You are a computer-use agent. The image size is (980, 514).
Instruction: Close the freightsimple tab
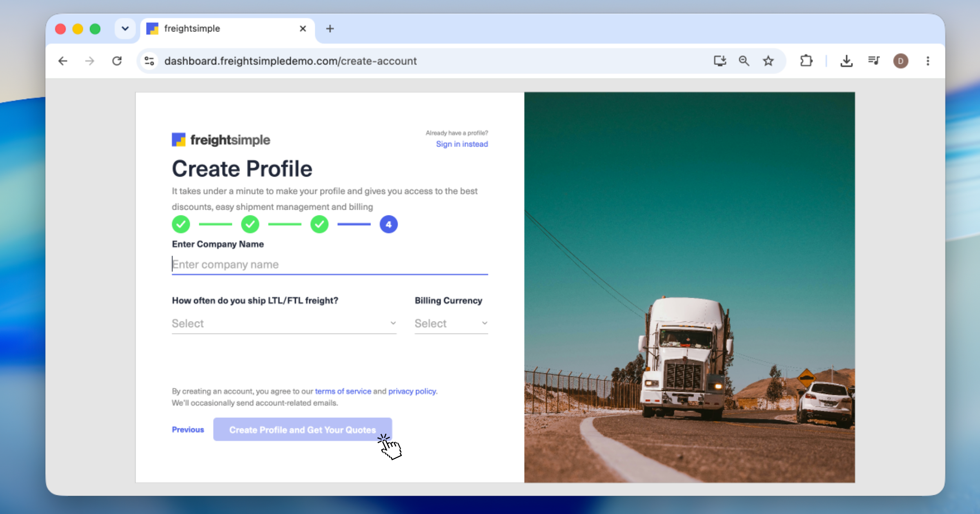tap(303, 29)
